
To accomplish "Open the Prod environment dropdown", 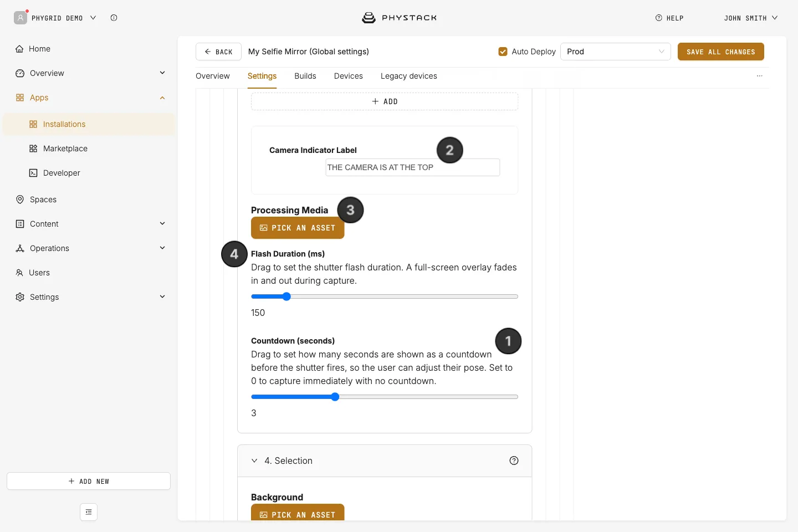I will coord(616,52).
